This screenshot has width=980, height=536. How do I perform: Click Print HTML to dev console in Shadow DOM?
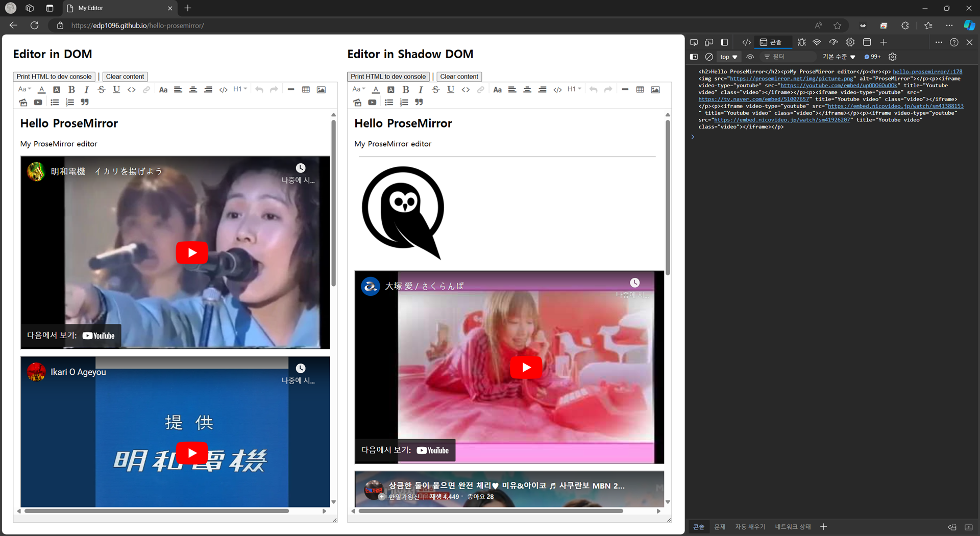click(x=388, y=76)
